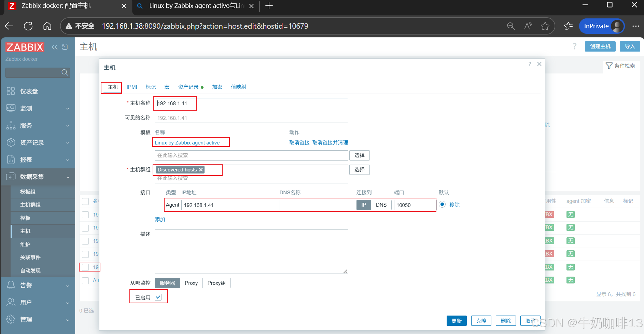This screenshot has height=334, width=644.
Task: Click the page help question mark icon
Action: [x=575, y=46]
